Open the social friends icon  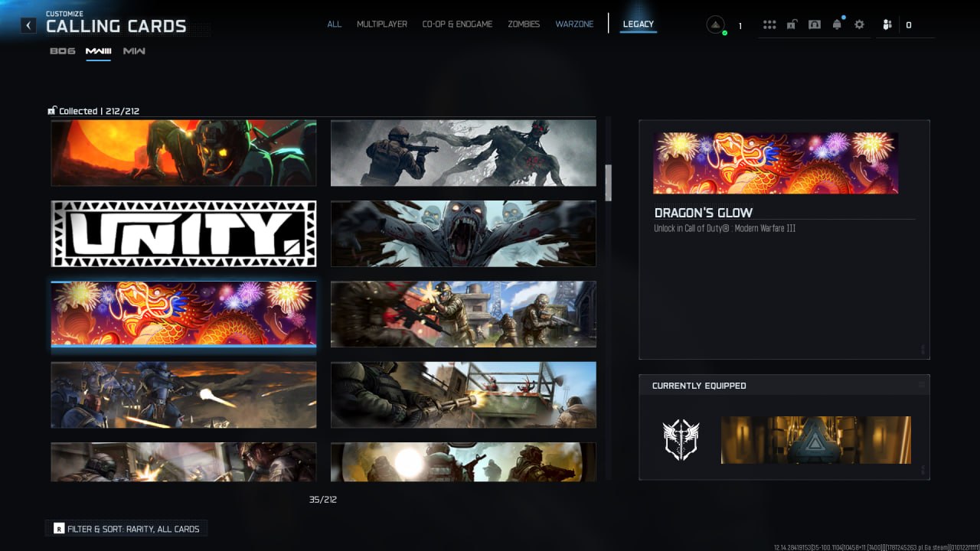pyautogui.click(x=887, y=25)
